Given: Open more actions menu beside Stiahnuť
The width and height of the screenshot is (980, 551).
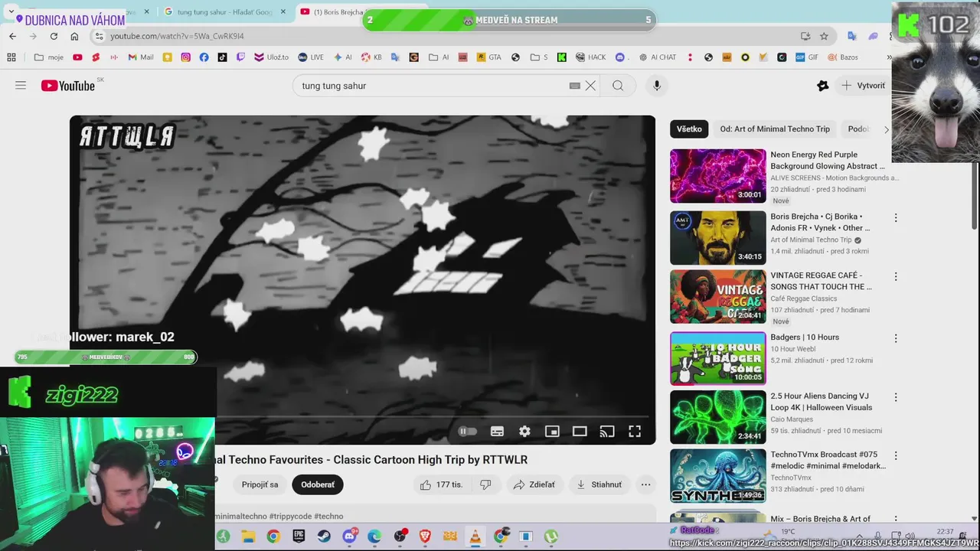Looking at the screenshot, I should (646, 484).
